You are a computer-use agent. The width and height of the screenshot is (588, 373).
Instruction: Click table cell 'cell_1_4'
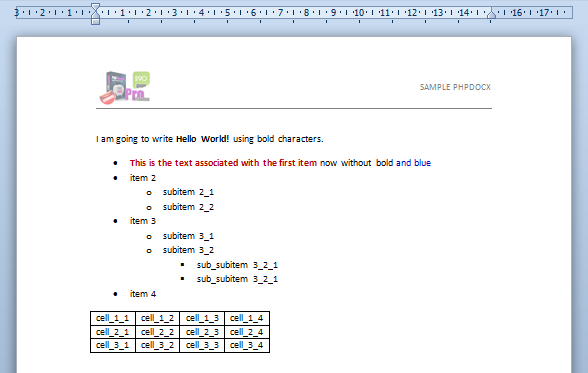(247, 318)
